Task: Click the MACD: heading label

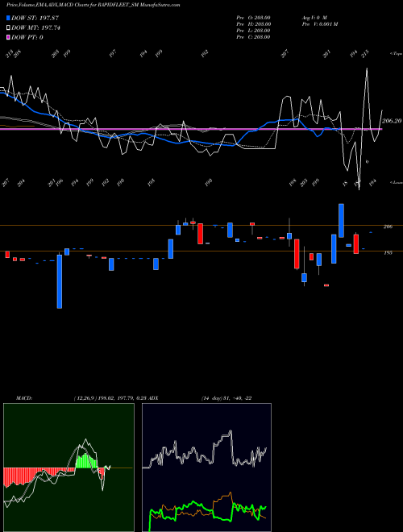Action: tap(24, 398)
